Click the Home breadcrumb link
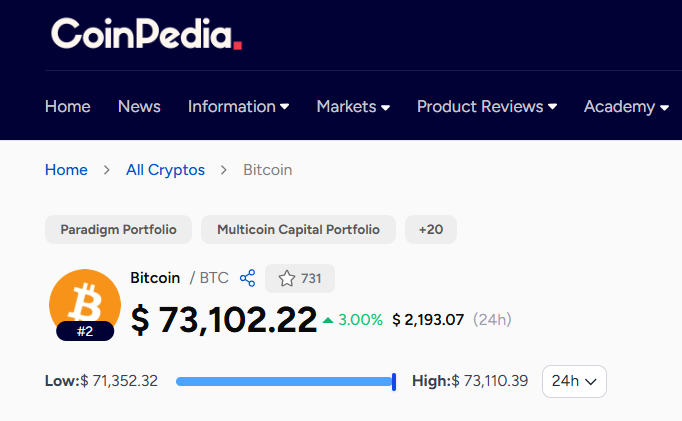This screenshot has width=682, height=421. coord(66,170)
